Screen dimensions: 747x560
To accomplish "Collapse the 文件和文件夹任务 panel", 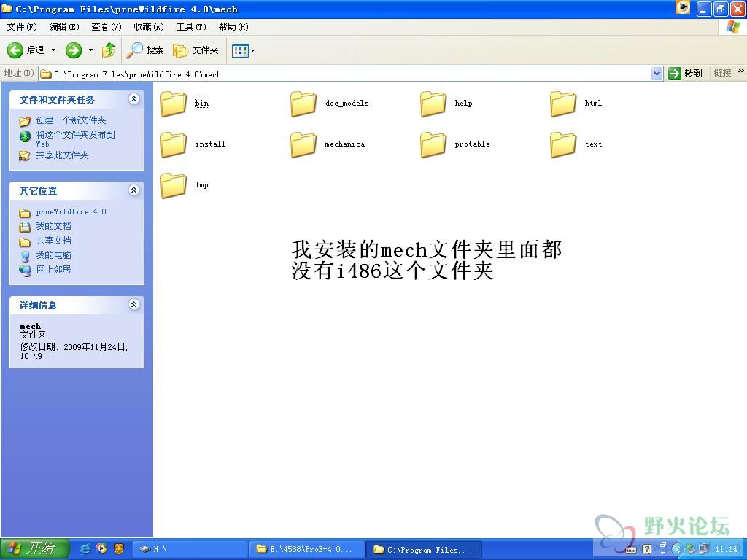I will [x=134, y=98].
